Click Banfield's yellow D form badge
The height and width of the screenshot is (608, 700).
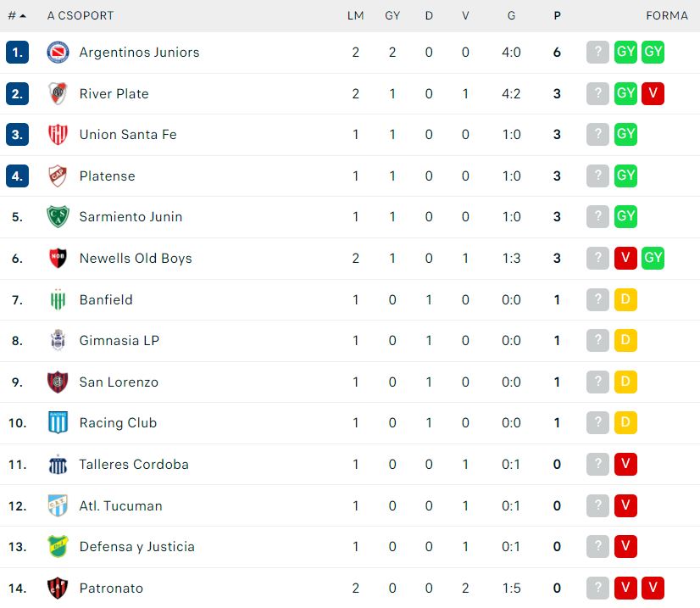(x=625, y=299)
